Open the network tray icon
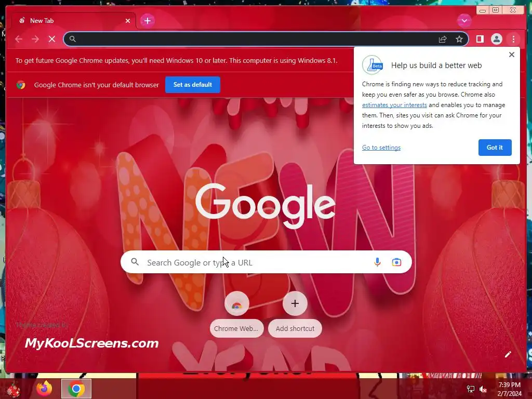Viewport: 532px width, 399px height. pyautogui.click(x=470, y=389)
